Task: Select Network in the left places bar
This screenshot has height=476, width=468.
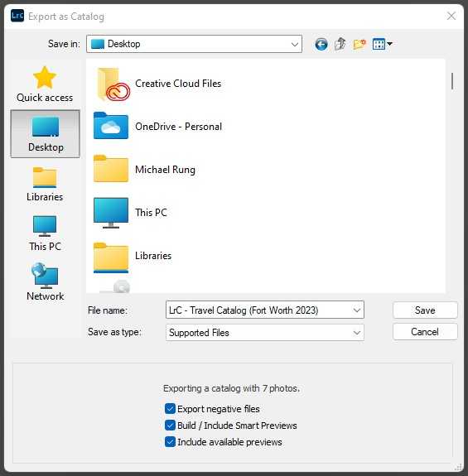Action: tap(45, 282)
